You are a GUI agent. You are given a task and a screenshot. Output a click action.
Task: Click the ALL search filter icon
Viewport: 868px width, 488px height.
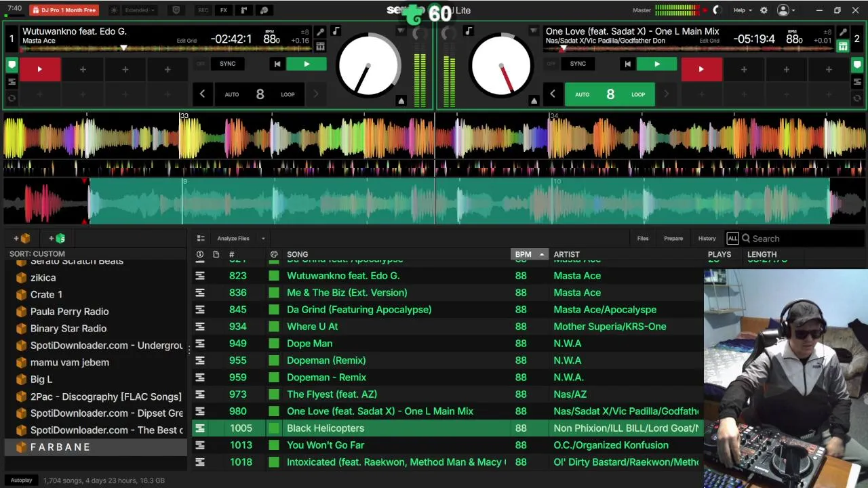pos(732,239)
